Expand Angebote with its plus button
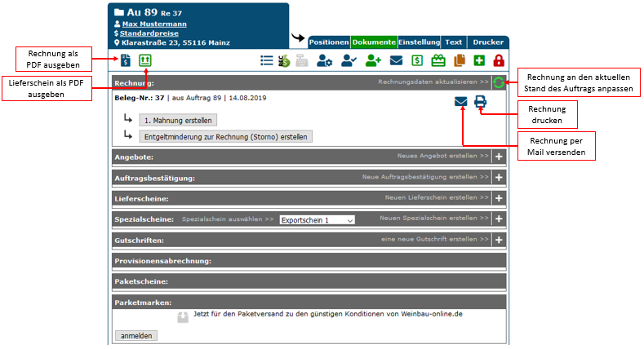644x349 pixels. [x=499, y=156]
